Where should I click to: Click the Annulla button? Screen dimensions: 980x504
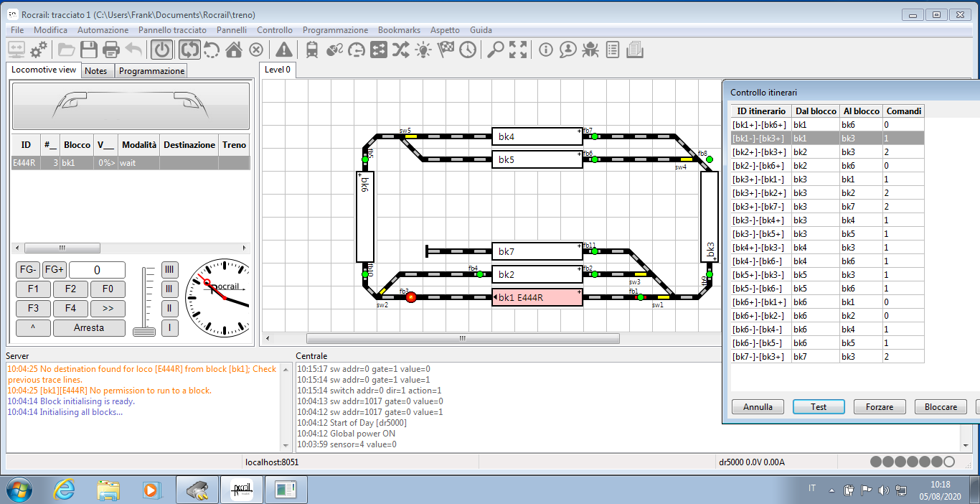(x=758, y=407)
